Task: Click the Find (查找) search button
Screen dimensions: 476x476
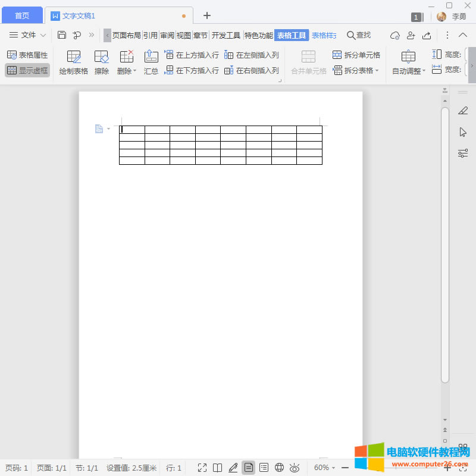Action: 359,35
